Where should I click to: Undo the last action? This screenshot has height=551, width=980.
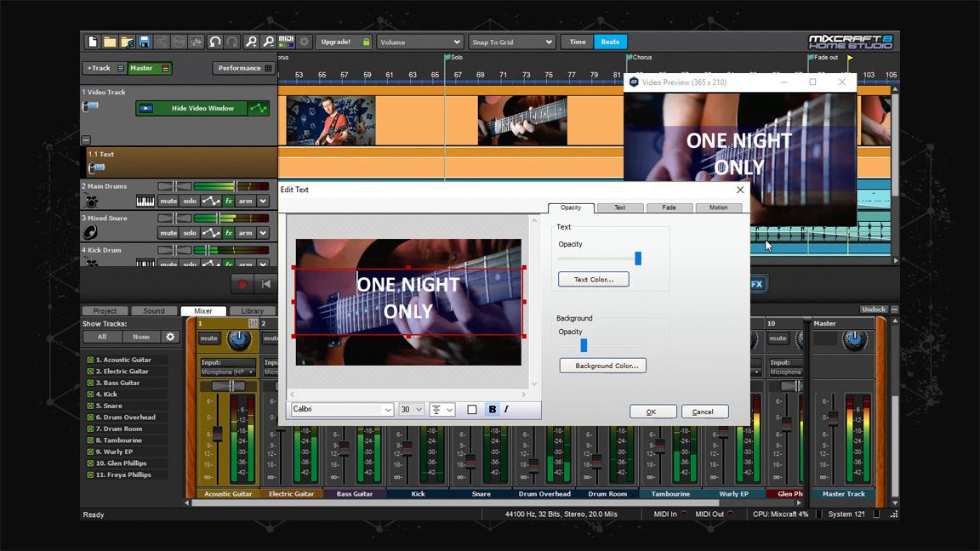215,41
